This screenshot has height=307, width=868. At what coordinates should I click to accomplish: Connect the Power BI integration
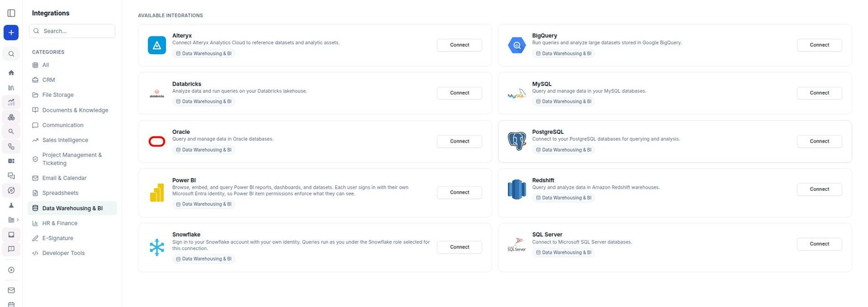coord(459,192)
